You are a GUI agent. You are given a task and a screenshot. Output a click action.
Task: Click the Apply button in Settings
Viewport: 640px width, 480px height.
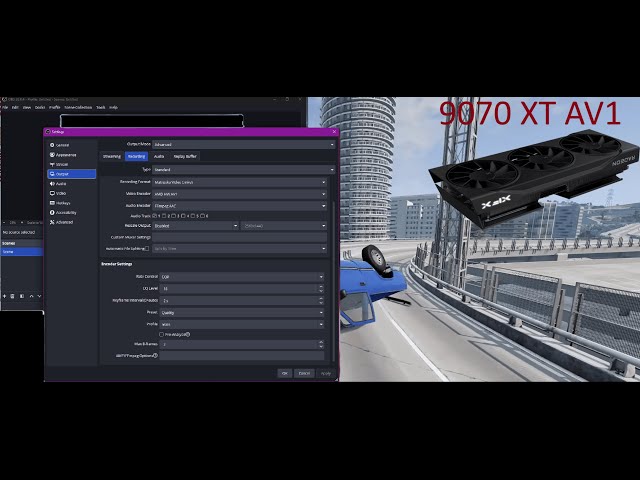[x=326, y=373]
